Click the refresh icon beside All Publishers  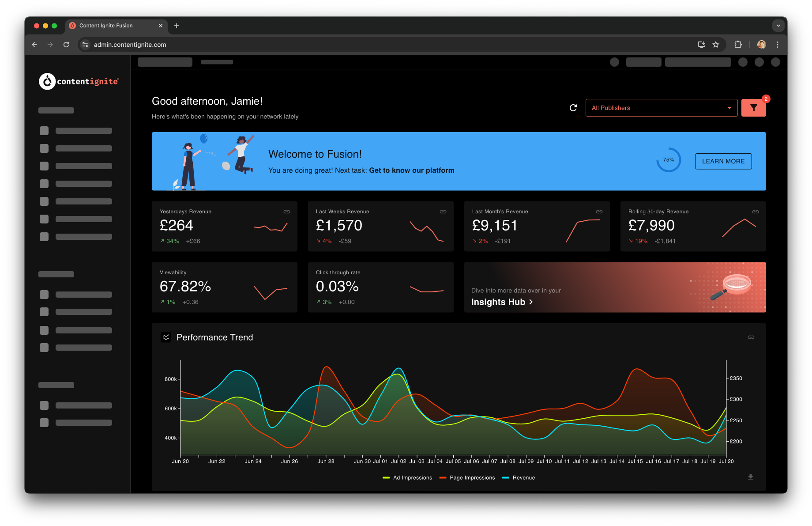pyautogui.click(x=573, y=108)
